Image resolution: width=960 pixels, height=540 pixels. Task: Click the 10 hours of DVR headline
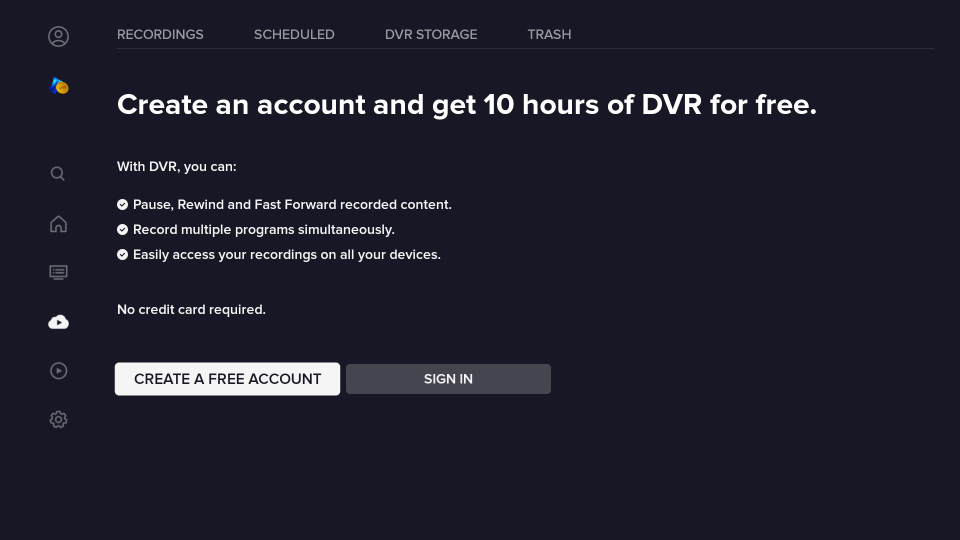click(467, 105)
